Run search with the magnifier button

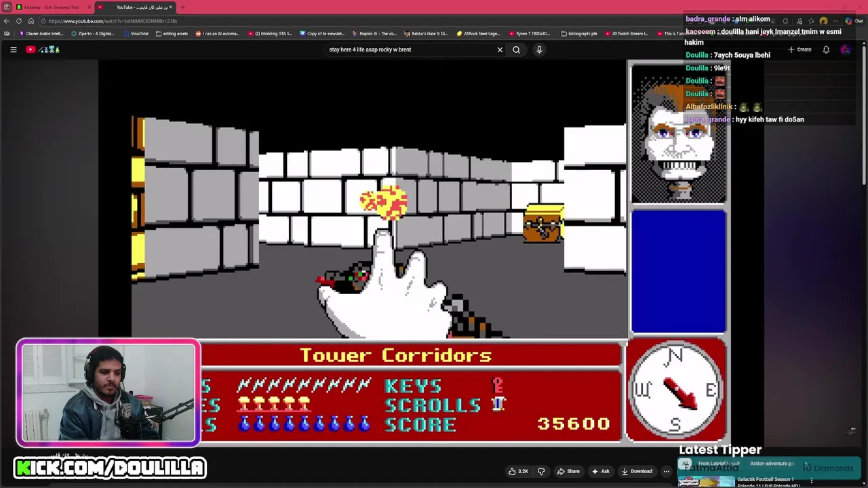point(516,49)
